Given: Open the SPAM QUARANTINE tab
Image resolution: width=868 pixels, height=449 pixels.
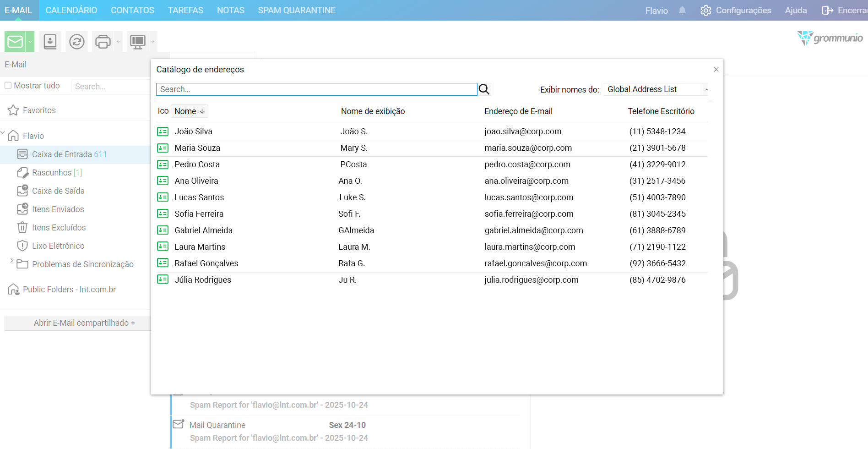Looking at the screenshot, I should [297, 10].
